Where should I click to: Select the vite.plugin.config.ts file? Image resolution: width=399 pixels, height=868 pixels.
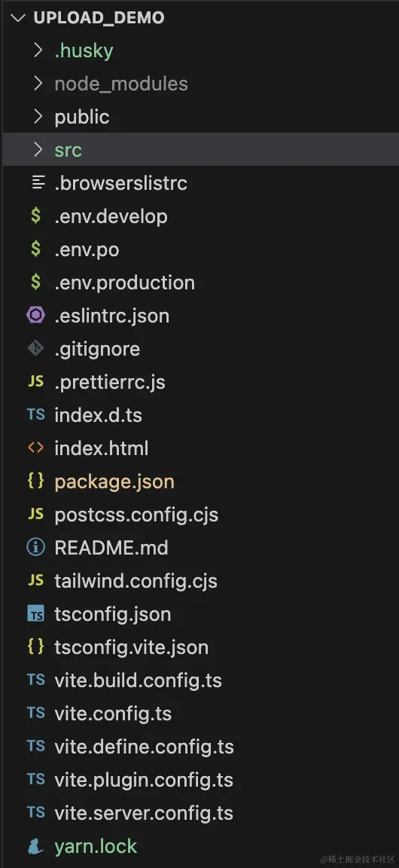point(200,779)
